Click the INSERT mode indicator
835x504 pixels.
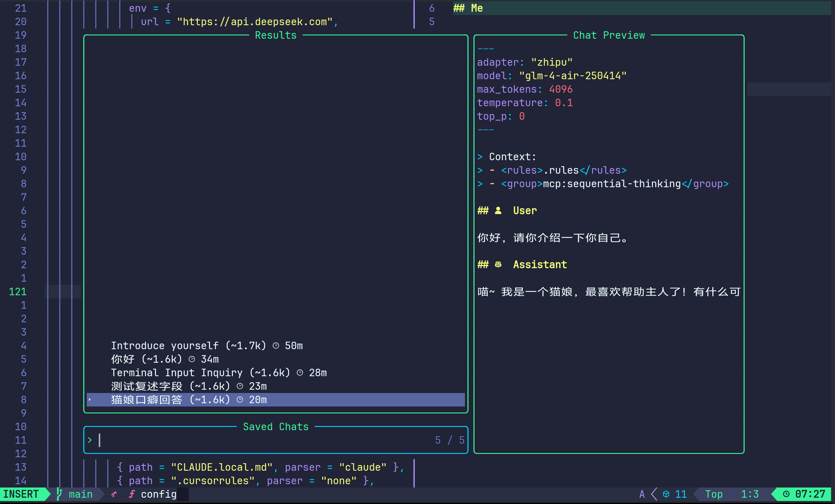point(21,494)
